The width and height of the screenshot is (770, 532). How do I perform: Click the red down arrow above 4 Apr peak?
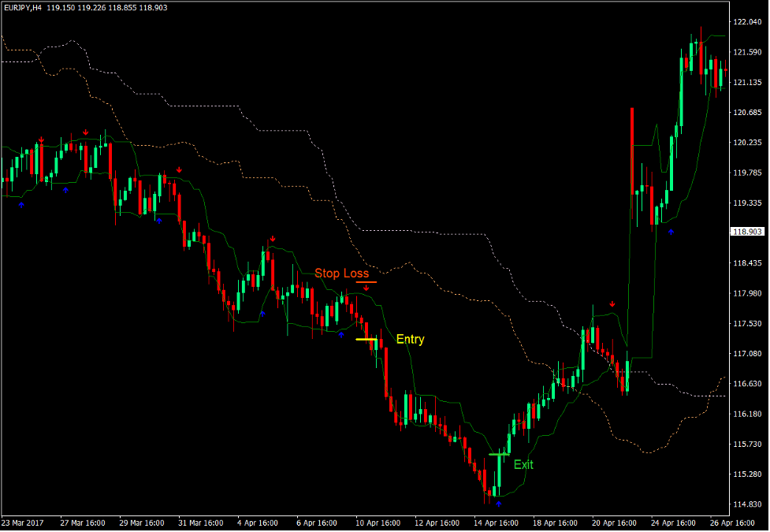pos(273,239)
